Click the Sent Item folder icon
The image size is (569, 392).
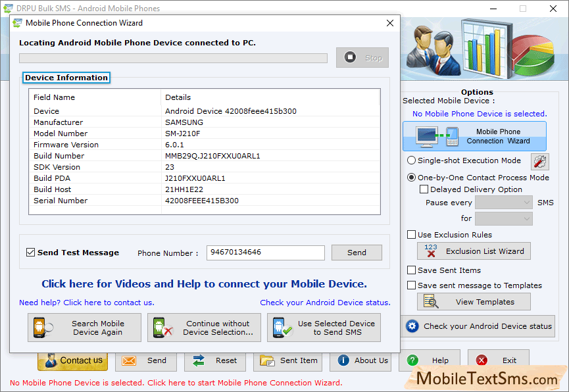[x=267, y=360]
